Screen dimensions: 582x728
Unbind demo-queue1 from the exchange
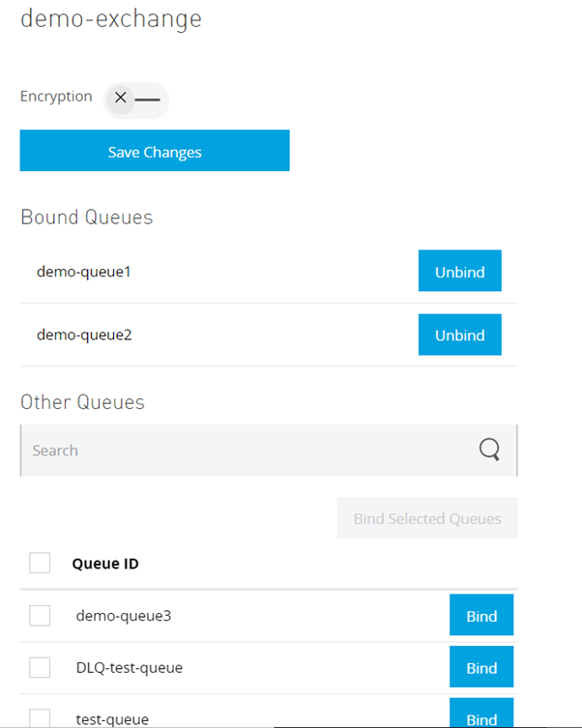(x=459, y=272)
